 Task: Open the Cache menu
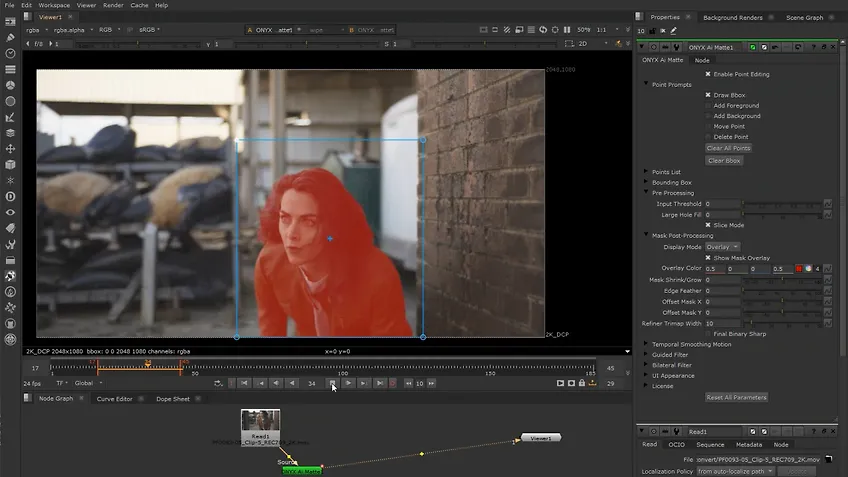pyautogui.click(x=139, y=5)
